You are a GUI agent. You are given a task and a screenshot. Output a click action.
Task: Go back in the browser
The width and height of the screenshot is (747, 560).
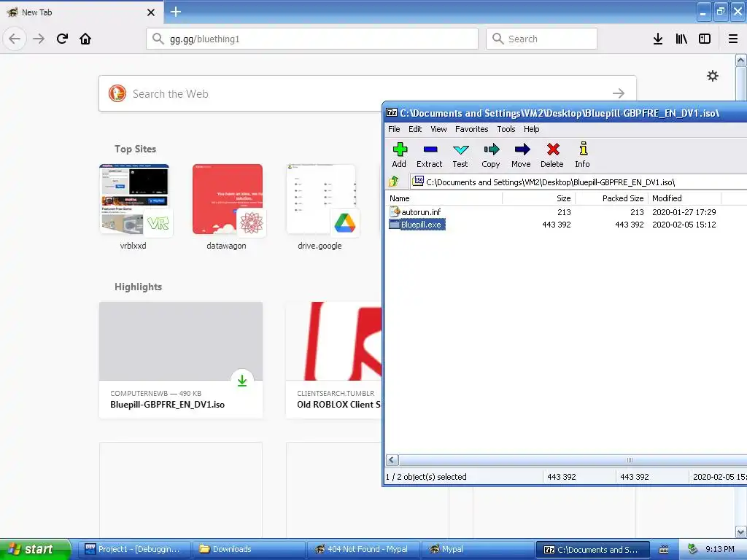(15, 39)
